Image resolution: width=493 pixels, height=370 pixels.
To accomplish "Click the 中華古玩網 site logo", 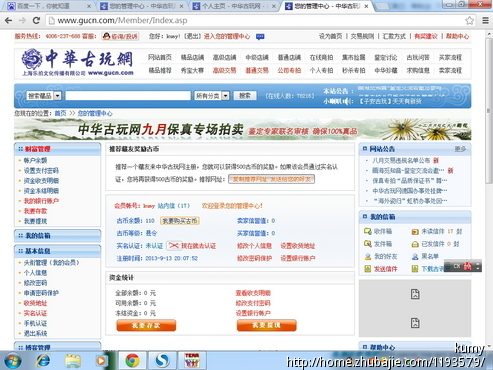I will (78, 63).
